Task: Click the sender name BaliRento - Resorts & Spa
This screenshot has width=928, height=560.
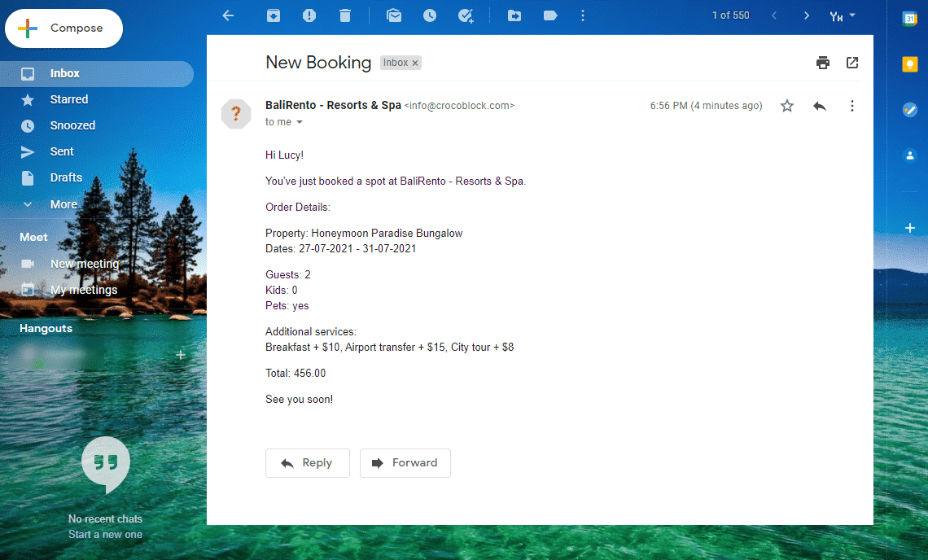Action: pos(333,105)
